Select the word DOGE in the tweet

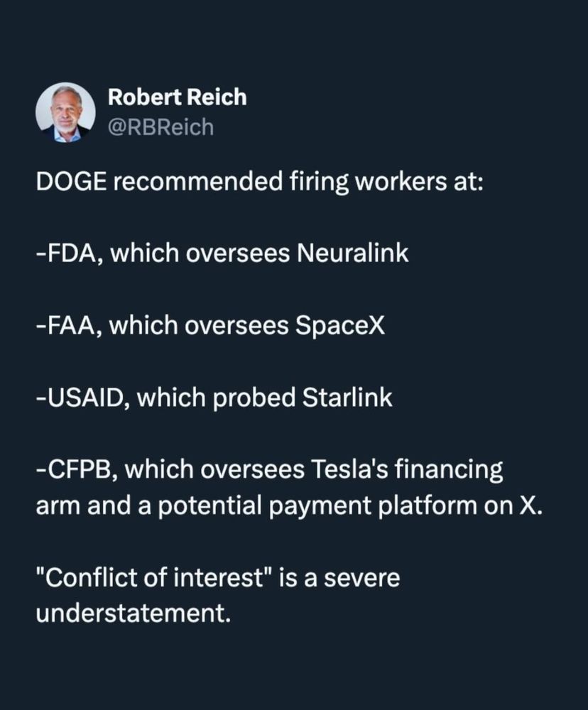[x=72, y=182]
